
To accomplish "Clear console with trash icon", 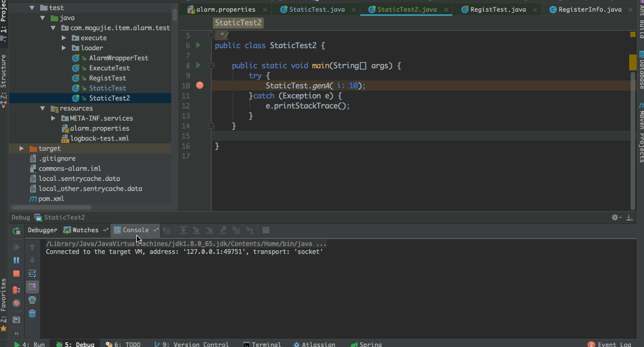I will (x=32, y=313).
